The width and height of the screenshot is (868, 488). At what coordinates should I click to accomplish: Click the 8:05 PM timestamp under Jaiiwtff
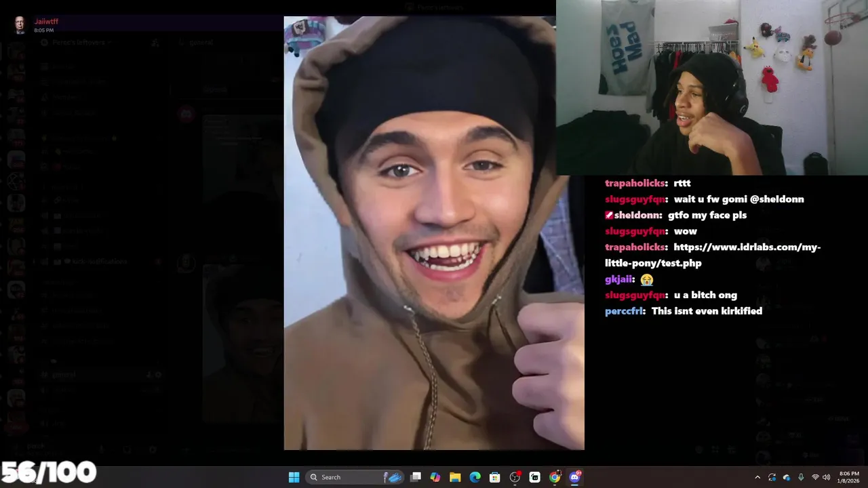(x=43, y=30)
